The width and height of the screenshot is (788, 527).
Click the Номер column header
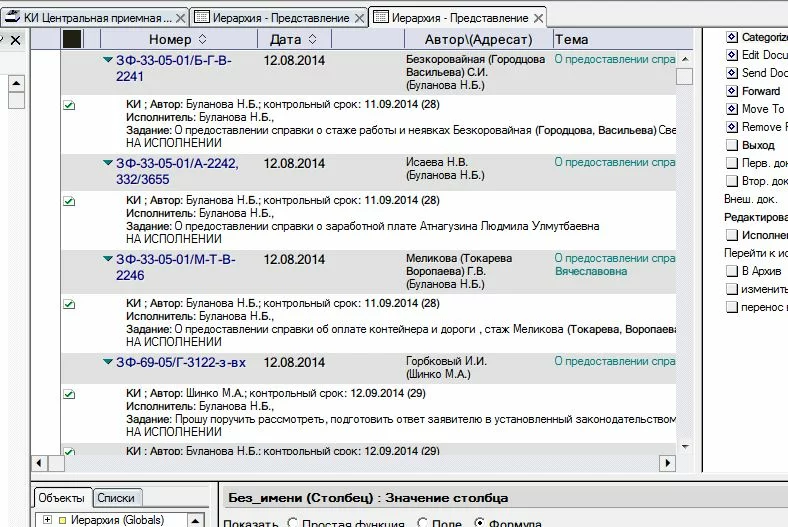170,39
